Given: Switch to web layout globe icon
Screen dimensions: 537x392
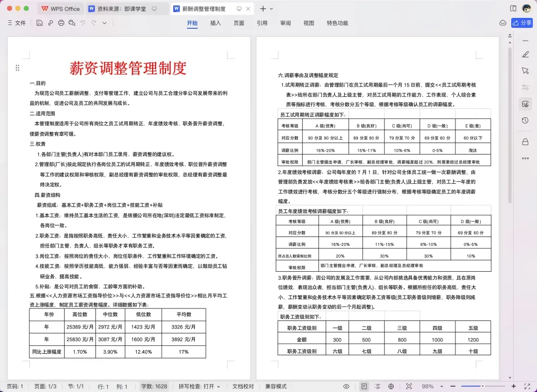Looking at the screenshot, I should coord(391,386).
